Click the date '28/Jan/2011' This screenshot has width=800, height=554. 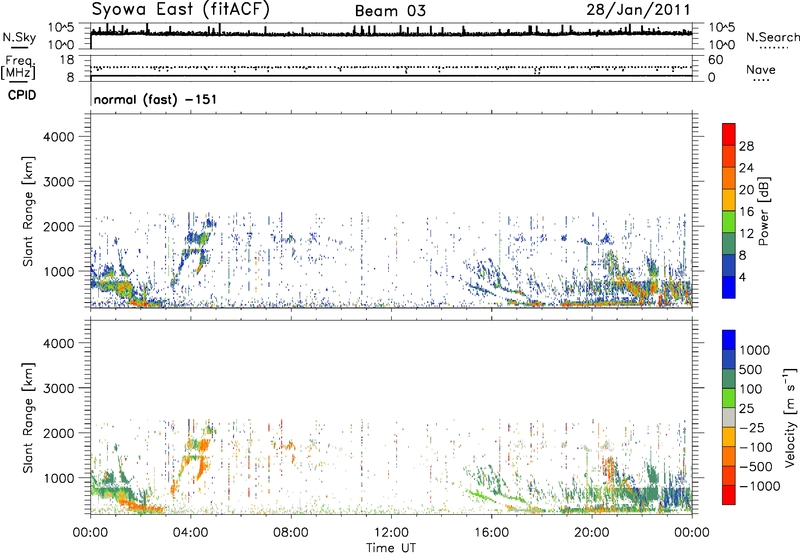638,10
